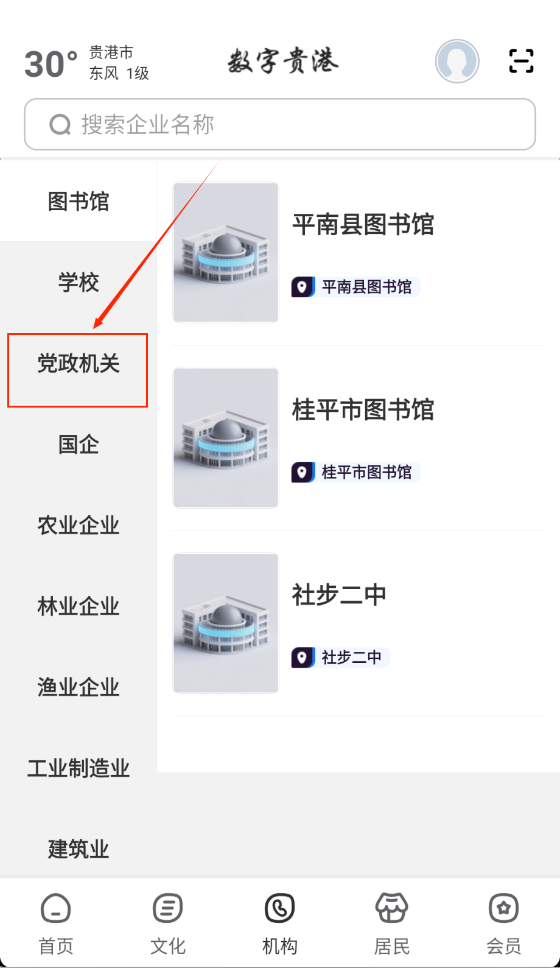This screenshot has height=968, width=560.
Task: Open the 农业企业 category
Action: click(x=79, y=525)
